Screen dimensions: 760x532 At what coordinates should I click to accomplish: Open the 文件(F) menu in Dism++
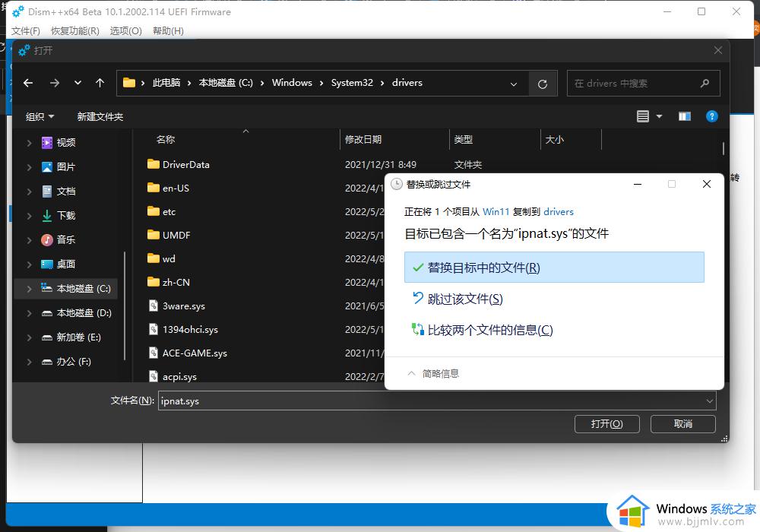26,31
